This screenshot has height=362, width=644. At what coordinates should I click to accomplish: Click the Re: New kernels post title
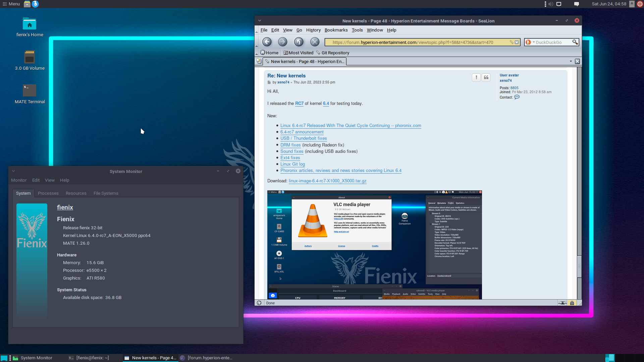click(x=286, y=76)
